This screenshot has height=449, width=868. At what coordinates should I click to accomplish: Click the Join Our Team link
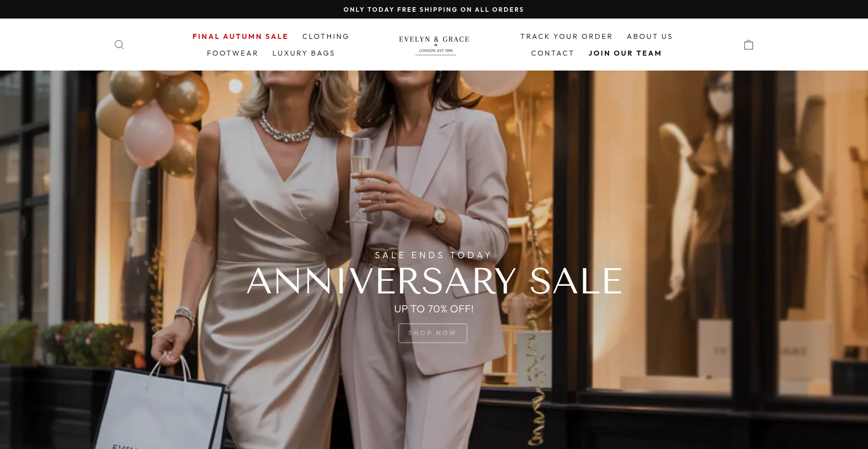(x=625, y=53)
